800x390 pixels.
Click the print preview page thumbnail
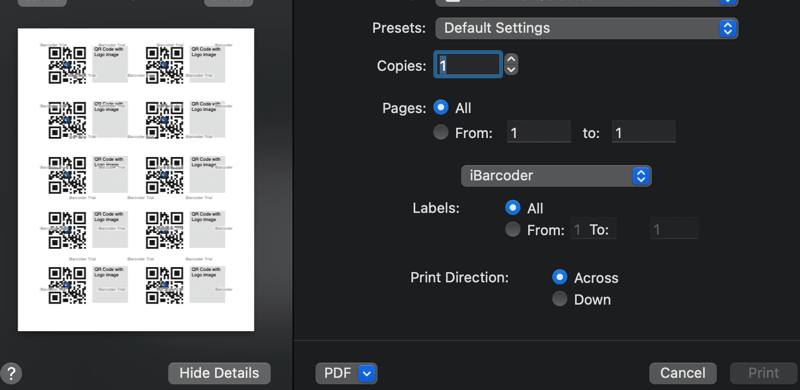136,180
